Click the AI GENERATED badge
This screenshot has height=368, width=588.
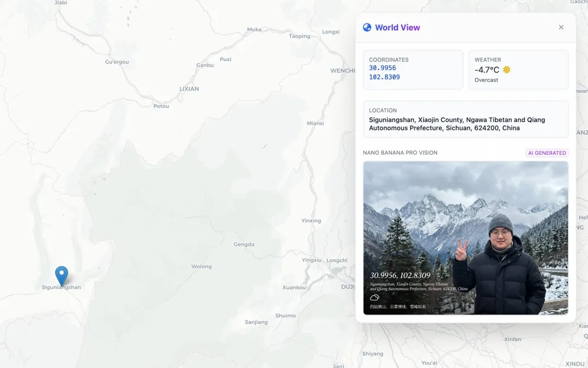[547, 153]
